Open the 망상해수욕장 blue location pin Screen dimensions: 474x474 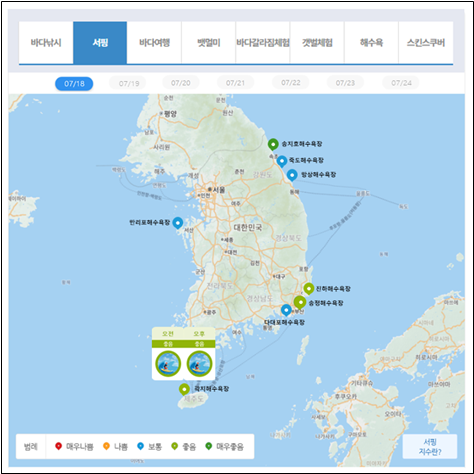[292, 175]
